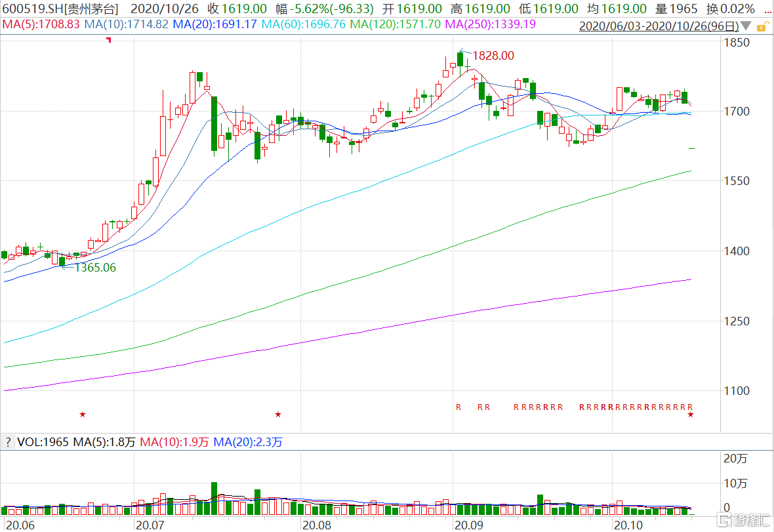Click the closing price 收1619.00 in header
This screenshot has height=532, width=774.
click(x=237, y=9)
